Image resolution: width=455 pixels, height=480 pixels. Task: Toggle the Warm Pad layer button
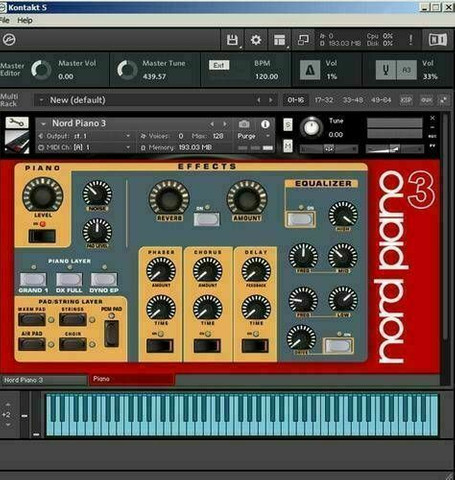[32, 320]
